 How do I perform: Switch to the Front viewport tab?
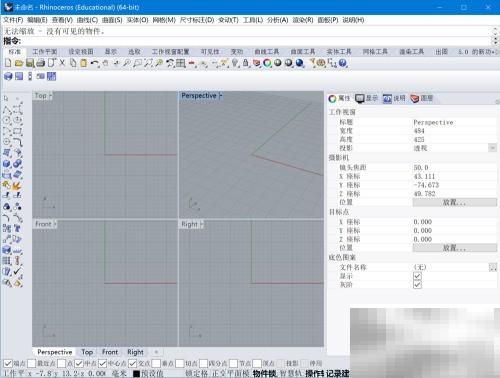110,352
